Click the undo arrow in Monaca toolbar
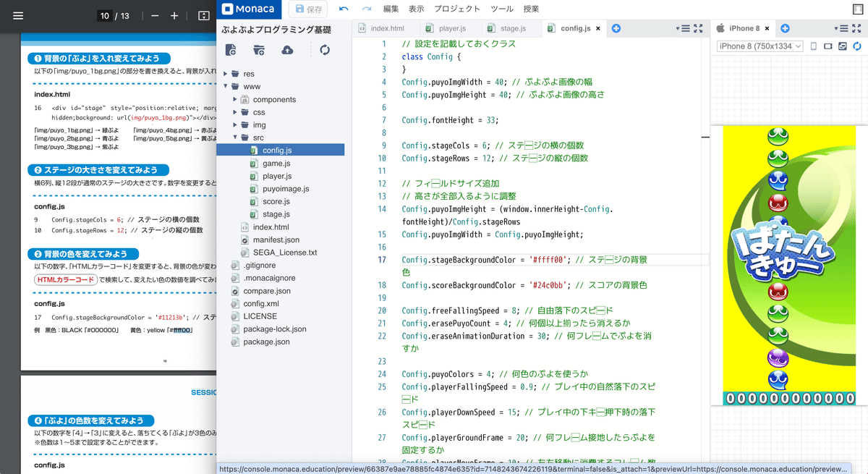 (x=344, y=9)
